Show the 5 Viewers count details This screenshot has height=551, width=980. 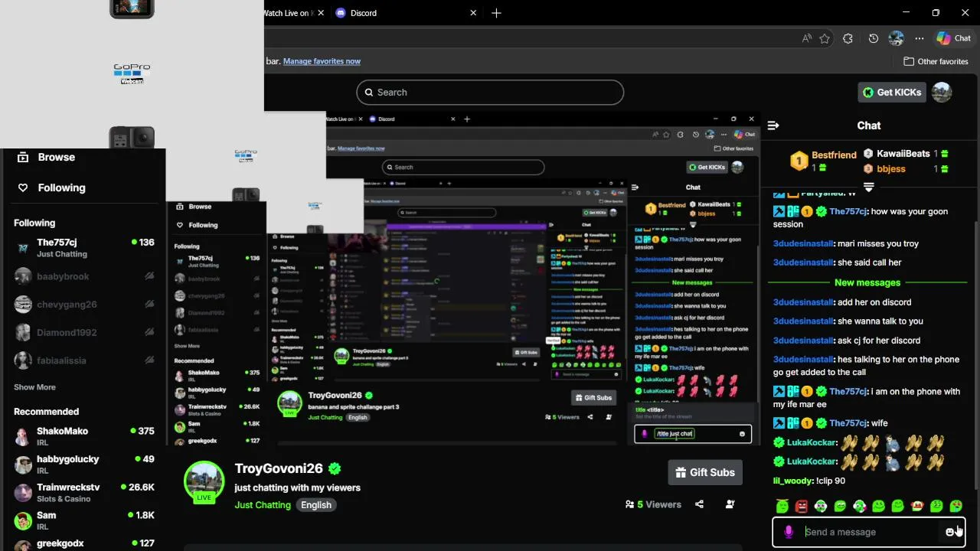tap(653, 504)
